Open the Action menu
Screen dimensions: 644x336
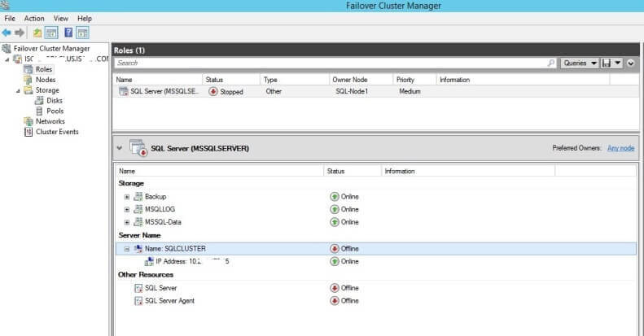(34, 18)
